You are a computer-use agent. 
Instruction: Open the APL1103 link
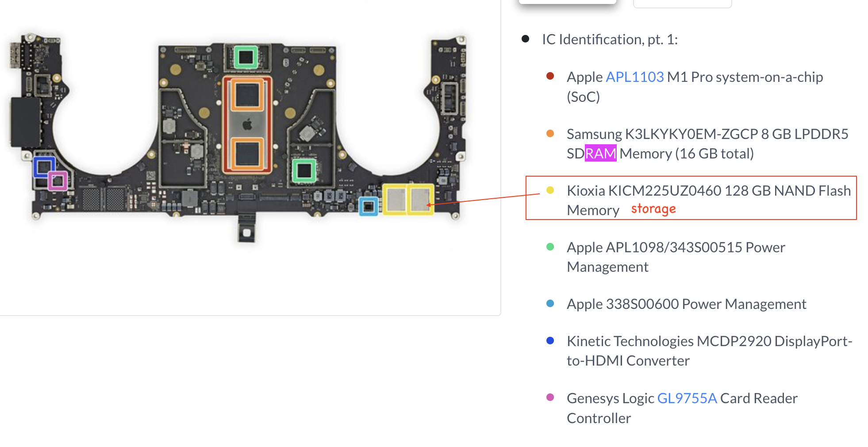[634, 77]
